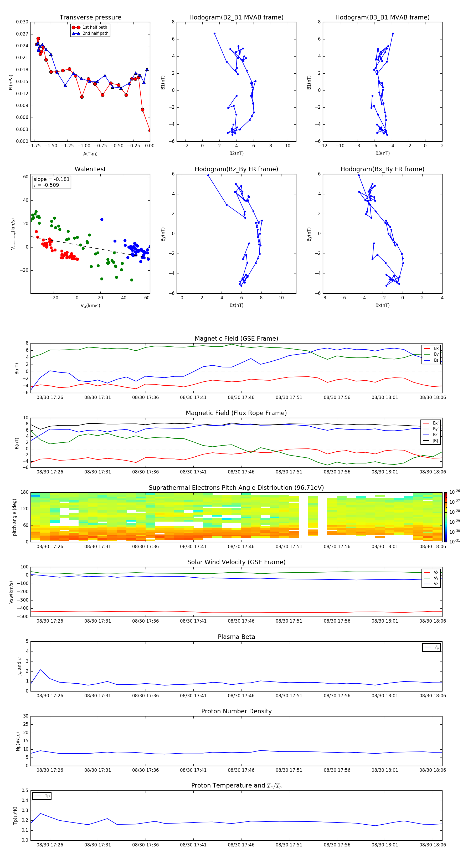Click the "Magnetic Field (GSE Frame)" title
This screenshot has width=473, height=868.
236,338
